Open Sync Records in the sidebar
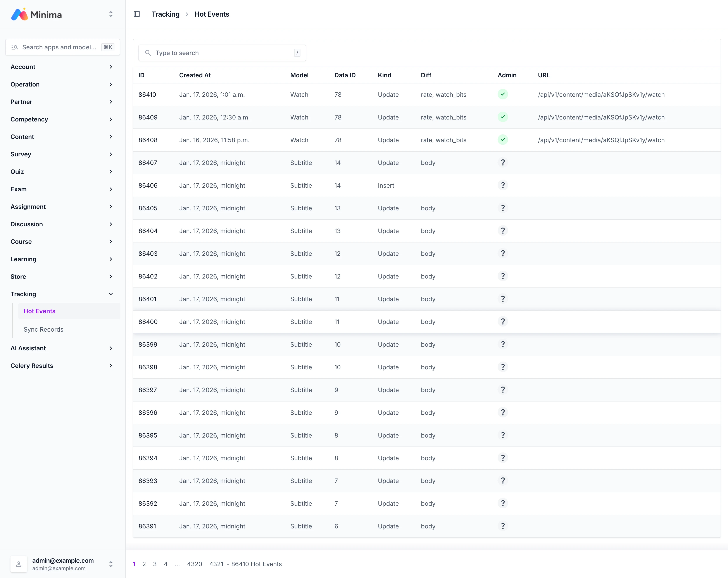This screenshot has width=728, height=578. [43, 329]
